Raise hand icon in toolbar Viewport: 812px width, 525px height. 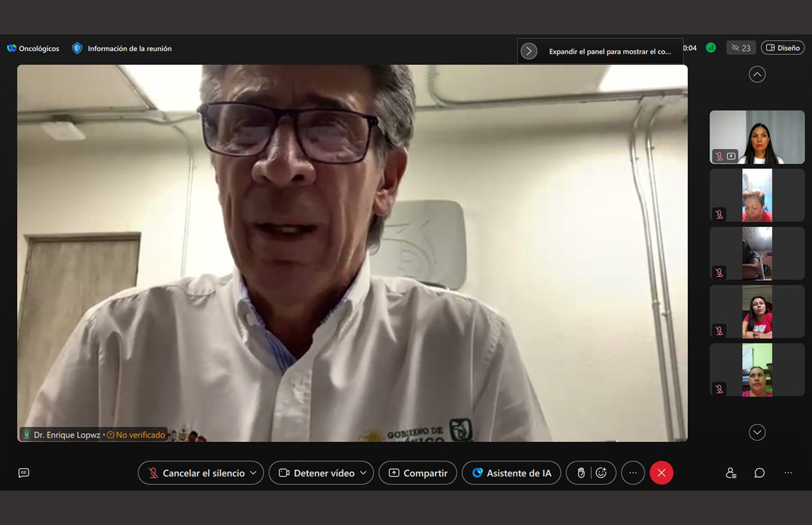(581, 473)
